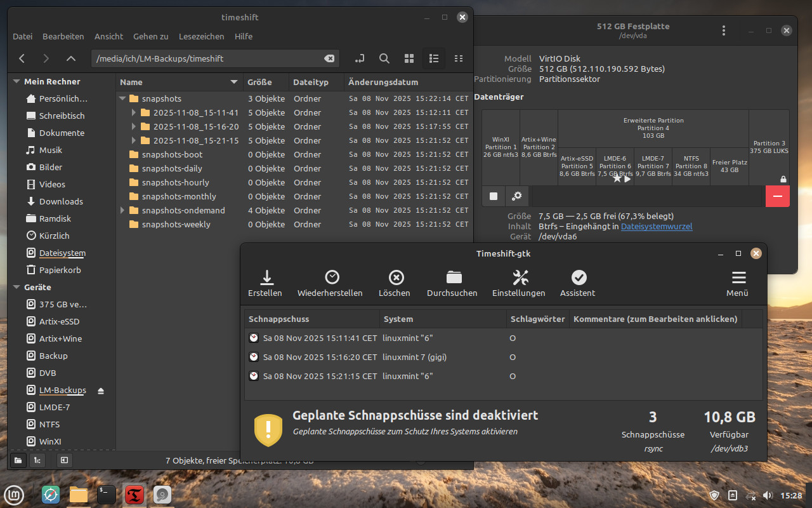Click Erstellen to create a snapshot
Screen dimensions: 812x508
[265, 283]
